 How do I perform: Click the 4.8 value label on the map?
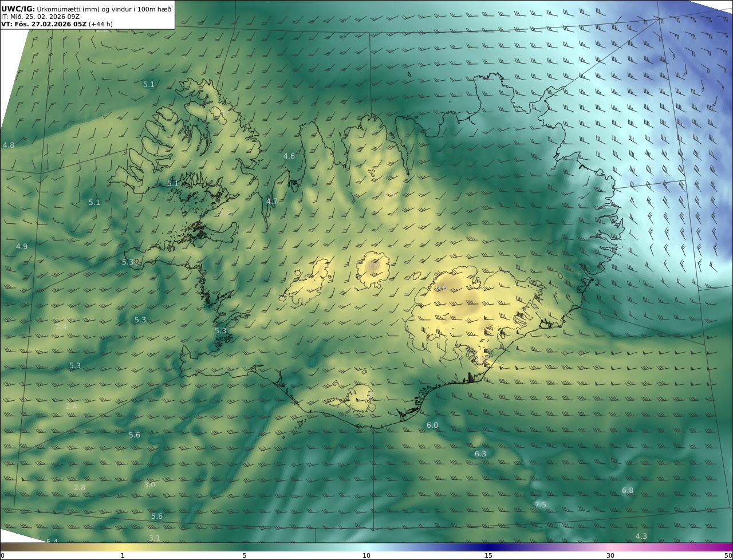click(9, 145)
